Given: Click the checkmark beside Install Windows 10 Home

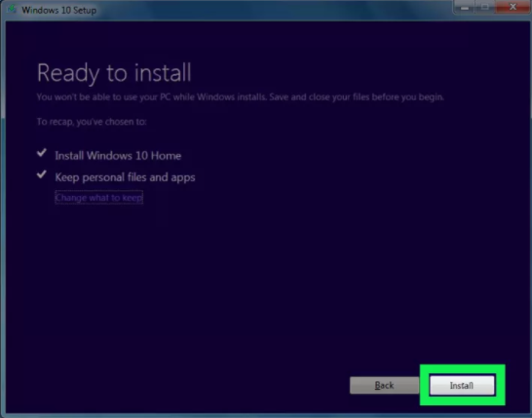Looking at the screenshot, I should pyautogui.click(x=42, y=153).
